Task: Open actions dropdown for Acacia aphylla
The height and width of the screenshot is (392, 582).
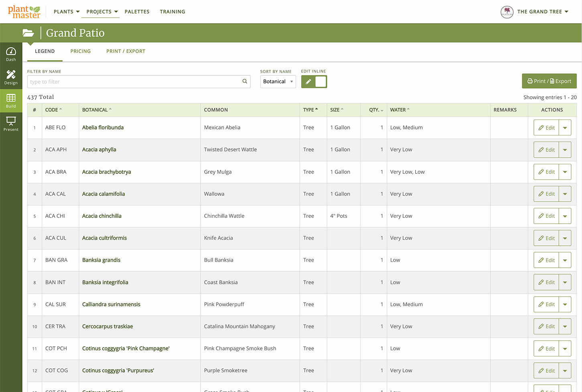Action: [565, 150]
